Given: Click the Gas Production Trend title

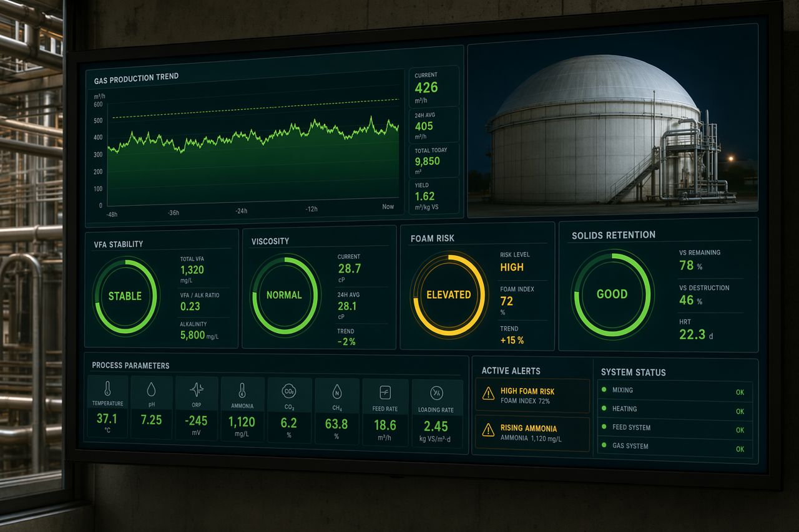Looking at the screenshot, I should [x=136, y=78].
